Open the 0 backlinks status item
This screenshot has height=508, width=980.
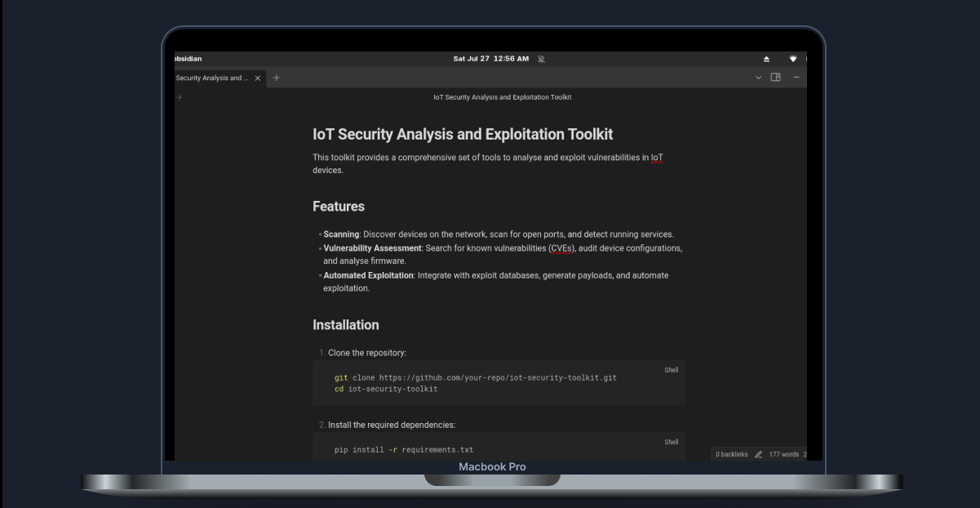tap(731, 454)
